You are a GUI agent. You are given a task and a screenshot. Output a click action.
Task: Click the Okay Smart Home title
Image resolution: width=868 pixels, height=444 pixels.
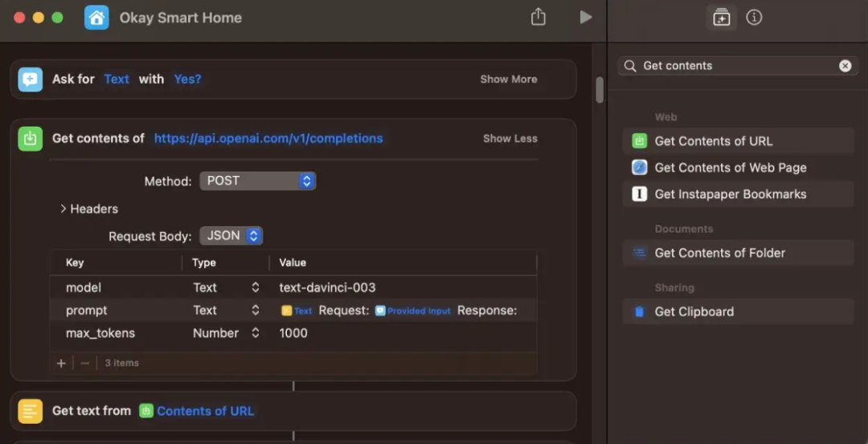(181, 18)
